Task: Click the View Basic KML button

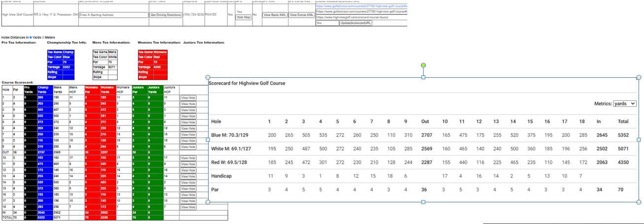Action: click(x=275, y=15)
